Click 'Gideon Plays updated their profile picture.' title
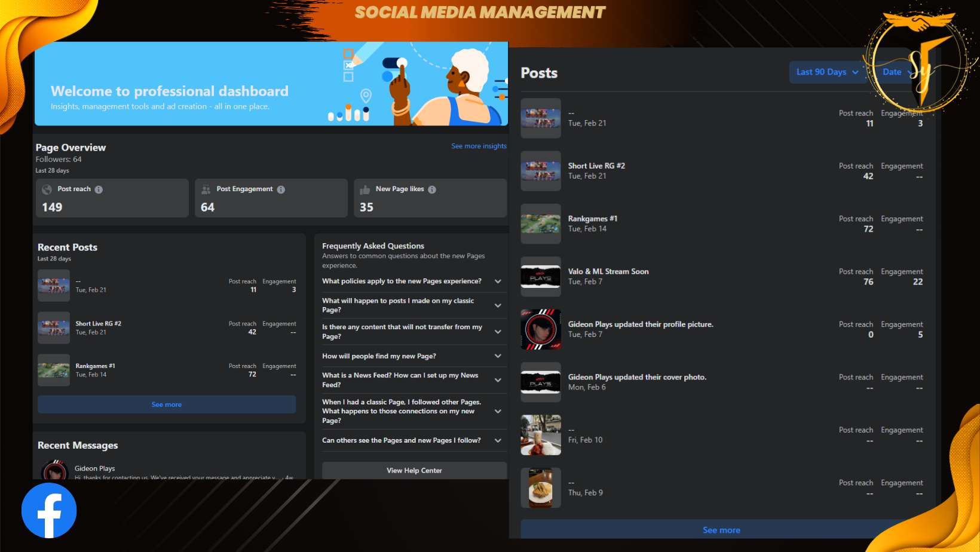 click(641, 324)
